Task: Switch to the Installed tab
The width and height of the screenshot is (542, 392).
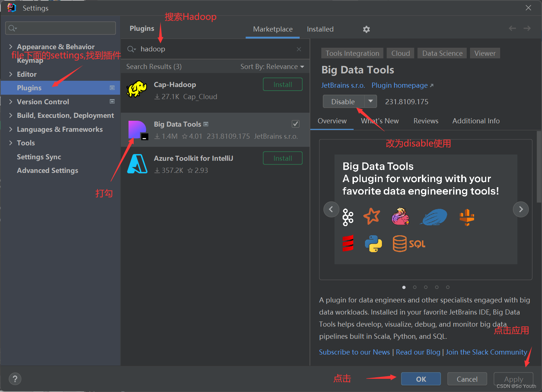Action: click(x=320, y=29)
